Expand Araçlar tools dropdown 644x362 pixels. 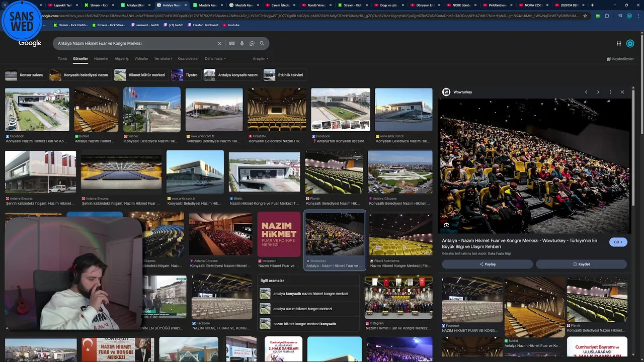pos(260,59)
